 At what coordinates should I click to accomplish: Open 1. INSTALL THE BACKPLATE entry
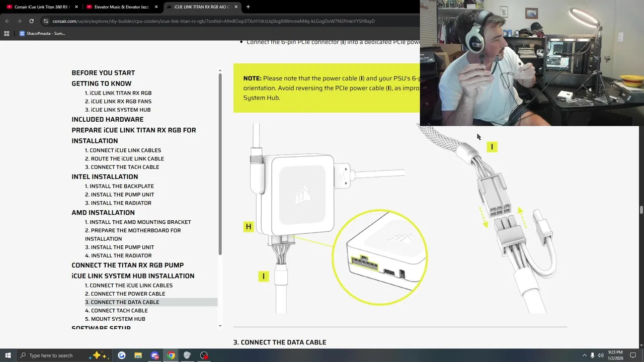(x=119, y=186)
